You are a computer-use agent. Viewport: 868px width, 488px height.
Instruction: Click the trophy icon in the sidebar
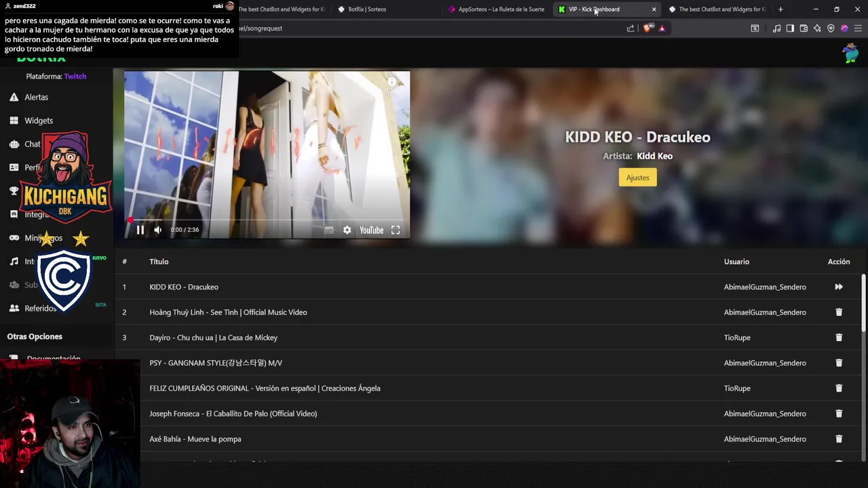(14, 191)
